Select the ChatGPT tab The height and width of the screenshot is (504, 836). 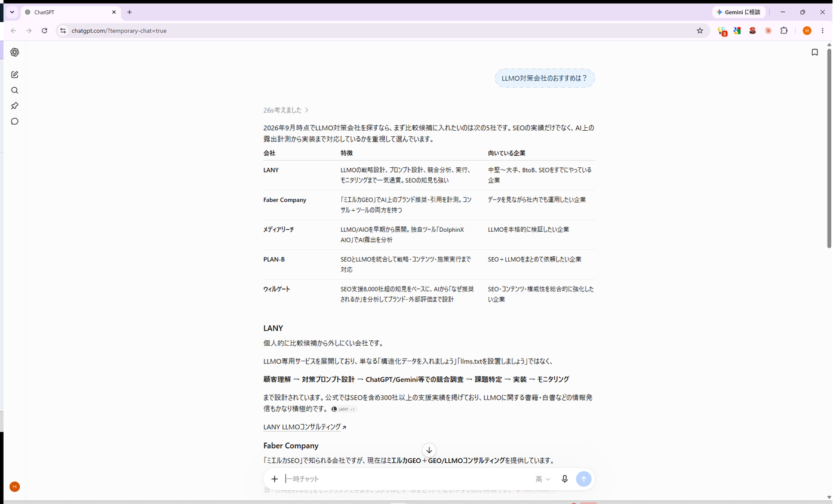(70, 12)
